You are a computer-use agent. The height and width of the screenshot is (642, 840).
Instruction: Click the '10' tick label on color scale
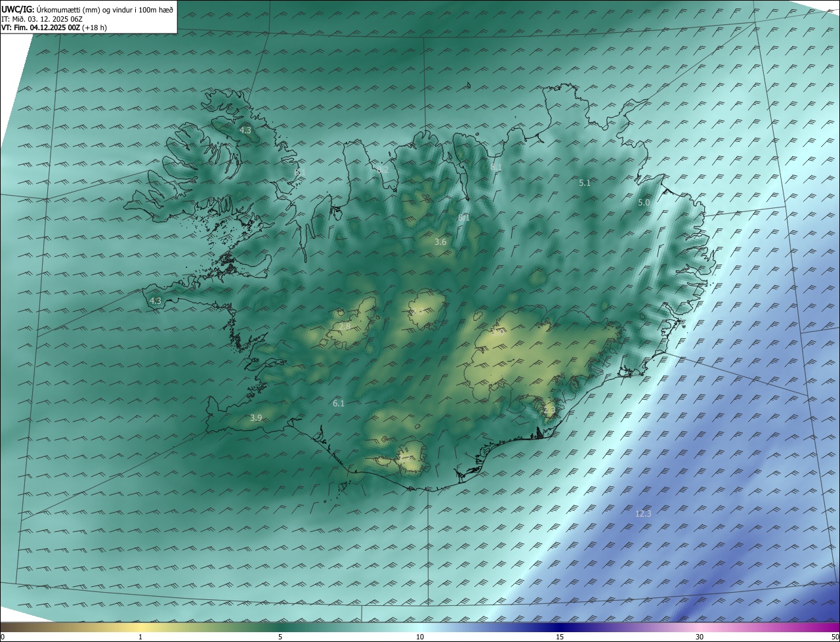pyautogui.click(x=420, y=637)
